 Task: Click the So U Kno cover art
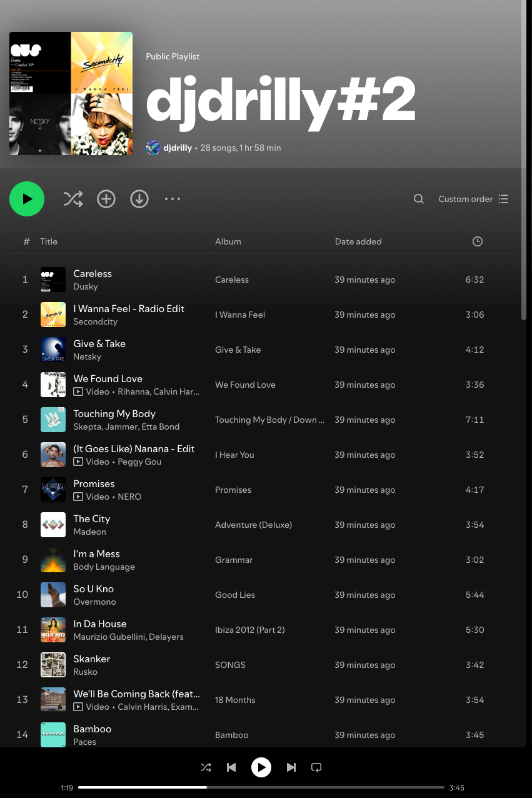click(x=53, y=595)
